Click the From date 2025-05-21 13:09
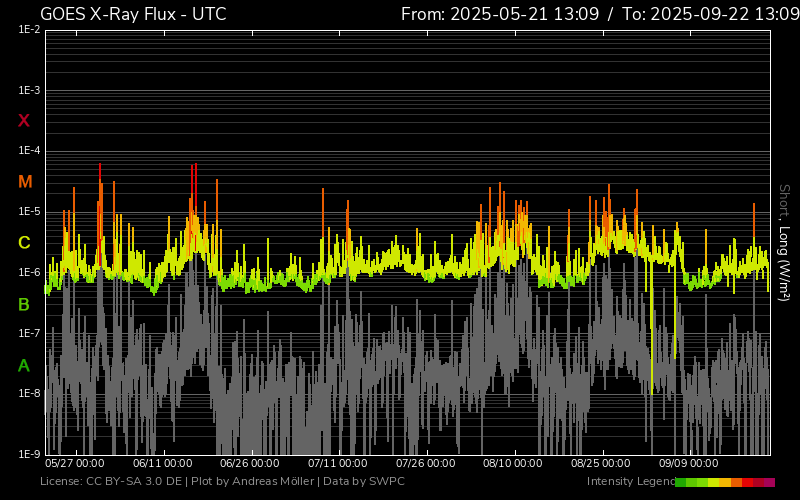The width and height of the screenshot is (800, 500). (513, 14)
